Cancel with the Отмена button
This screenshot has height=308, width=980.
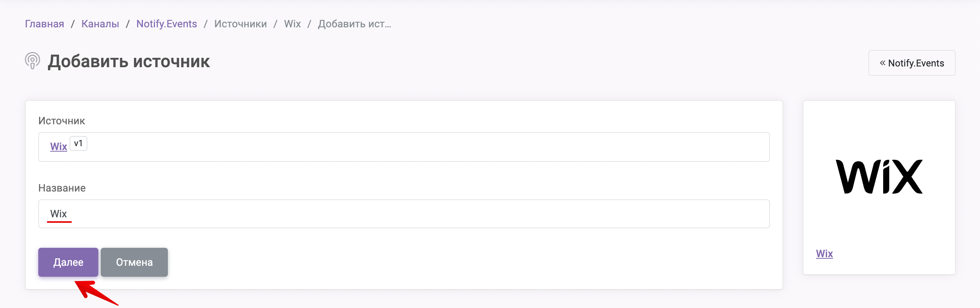pos(134,262)
